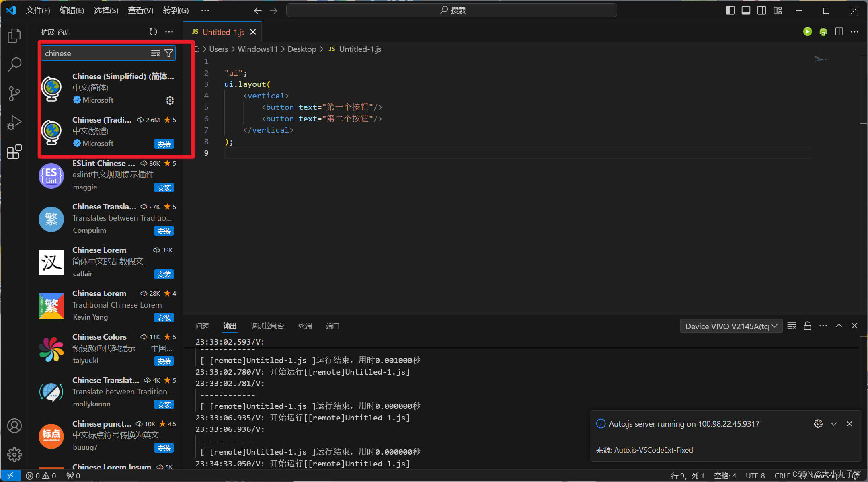Clear output with the list icon
The image size is (868, 482).
(792, 326)
